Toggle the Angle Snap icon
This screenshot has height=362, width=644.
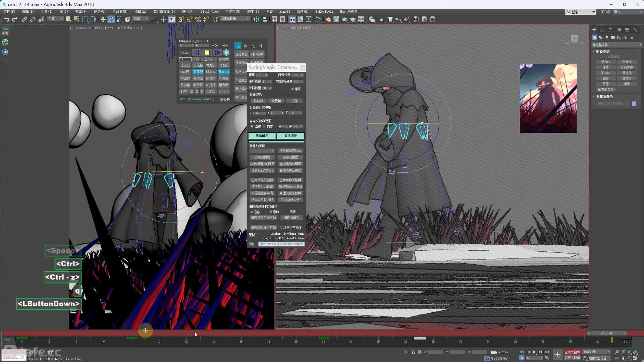point(190,19)
